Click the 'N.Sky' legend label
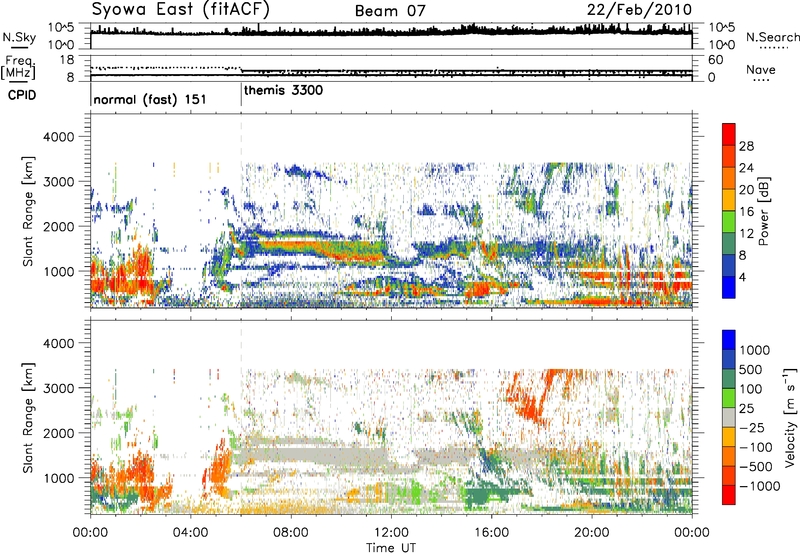Image resolution: width=800 pixels, height=554 pixels. tap(19, 37)
